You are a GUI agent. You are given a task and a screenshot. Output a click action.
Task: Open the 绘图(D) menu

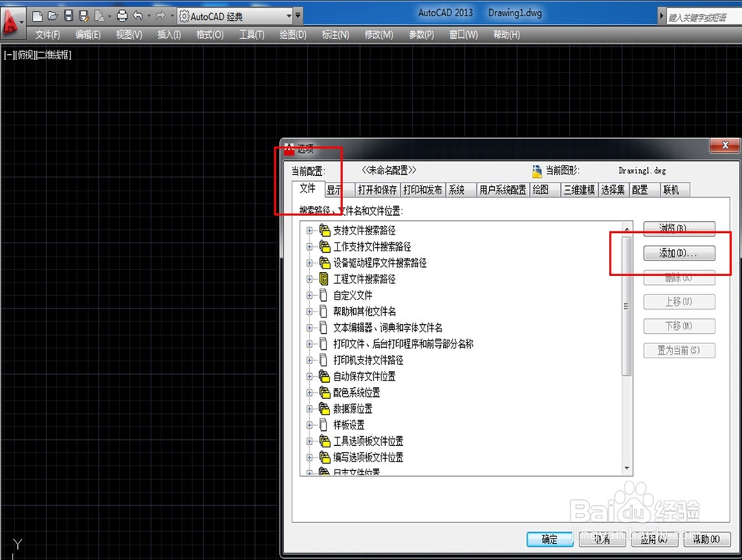(x=293, y=35)
